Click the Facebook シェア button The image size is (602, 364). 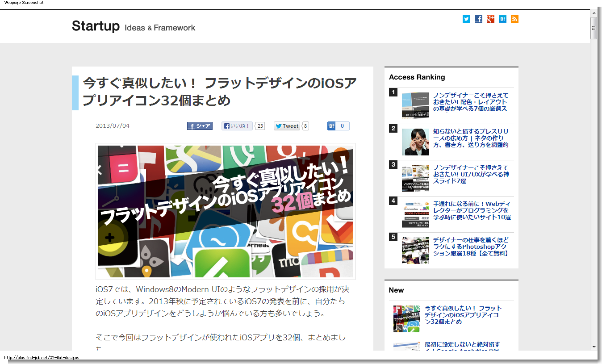pos(200,126)
